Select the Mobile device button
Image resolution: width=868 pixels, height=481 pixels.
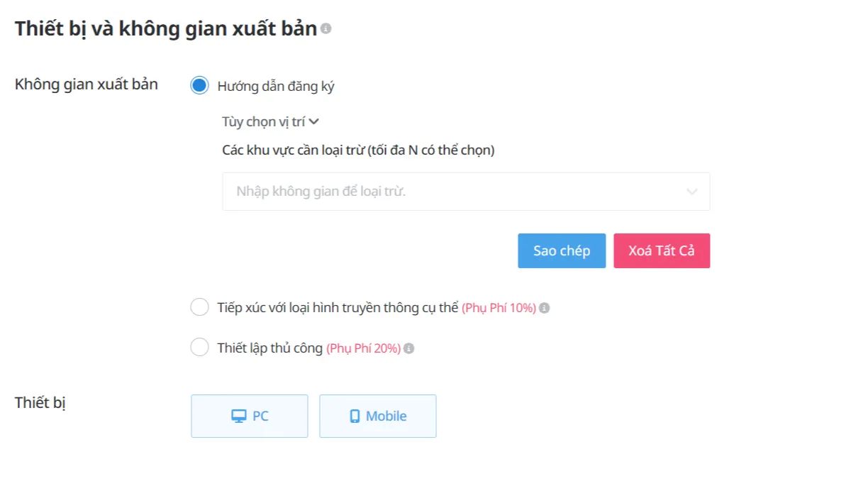378,416
